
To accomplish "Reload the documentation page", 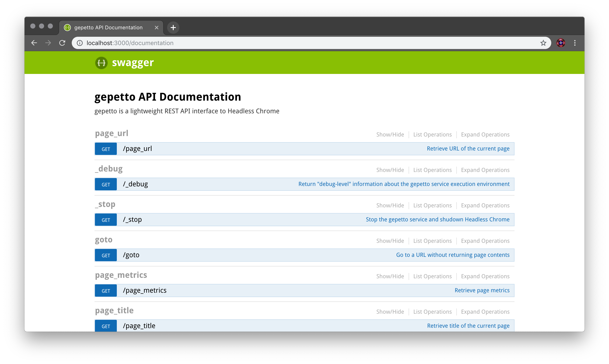I will (x=62, y=43).
